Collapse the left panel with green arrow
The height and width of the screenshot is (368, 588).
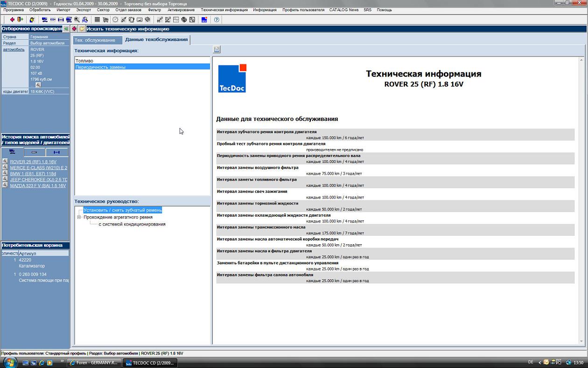66,29
